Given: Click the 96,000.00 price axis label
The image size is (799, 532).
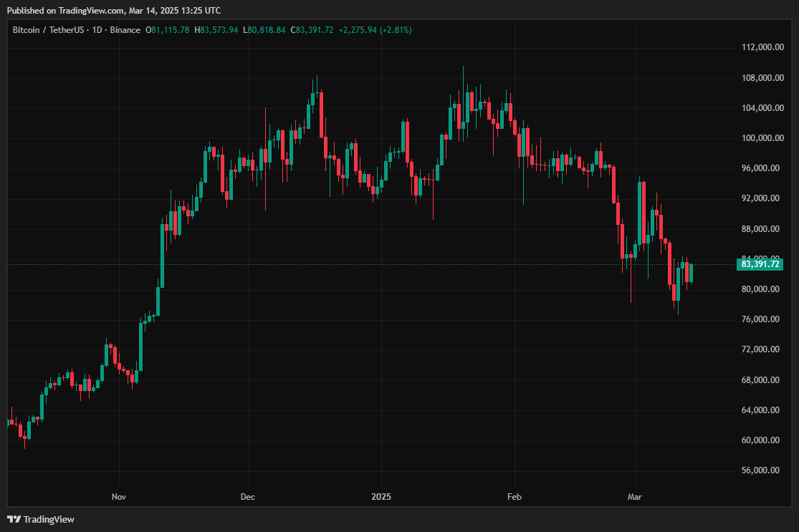Looking at the screenshot, I should click(760, 168).
